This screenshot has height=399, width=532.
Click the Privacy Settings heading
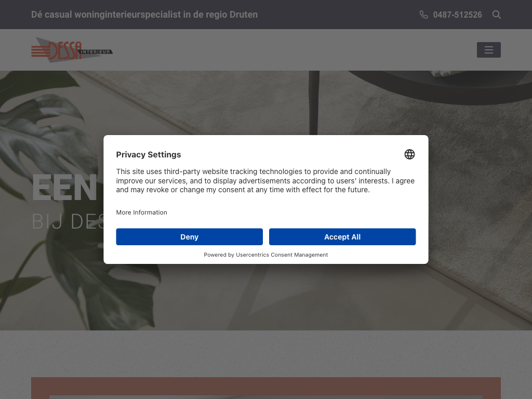[149, 155]
